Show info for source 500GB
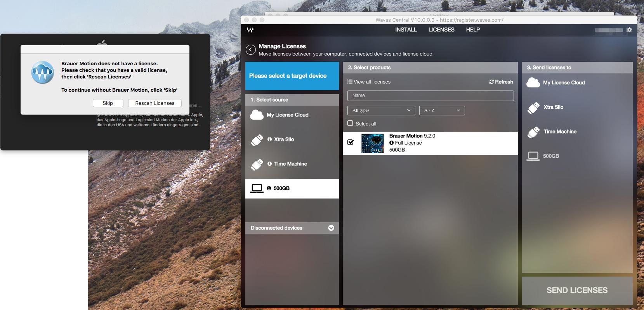 tap(269, 188)
